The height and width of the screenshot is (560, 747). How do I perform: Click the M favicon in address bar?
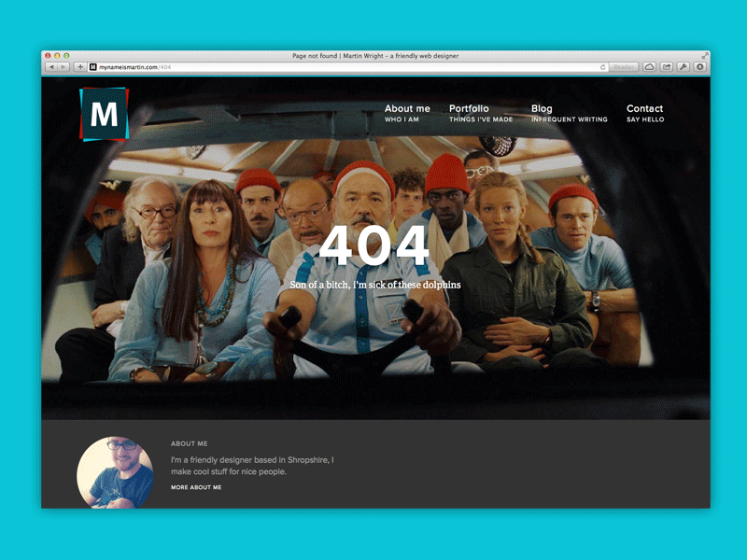(93, 67)
